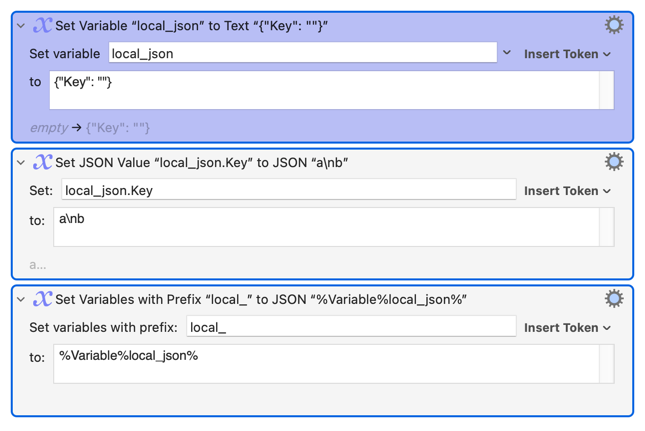Open gear menu for Set JSON Value action
Image resolution: width=645 pixels, height=431 pixels.
(613, 162)
